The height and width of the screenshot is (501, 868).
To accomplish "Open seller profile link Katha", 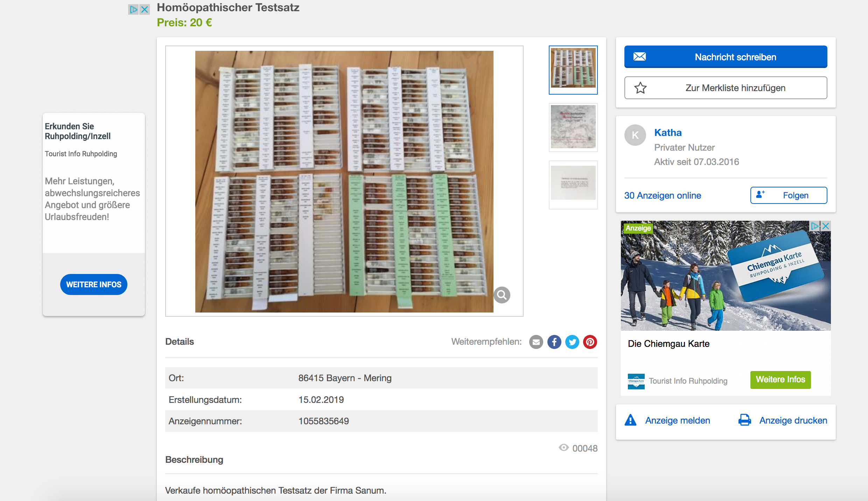I will [668, 132].
